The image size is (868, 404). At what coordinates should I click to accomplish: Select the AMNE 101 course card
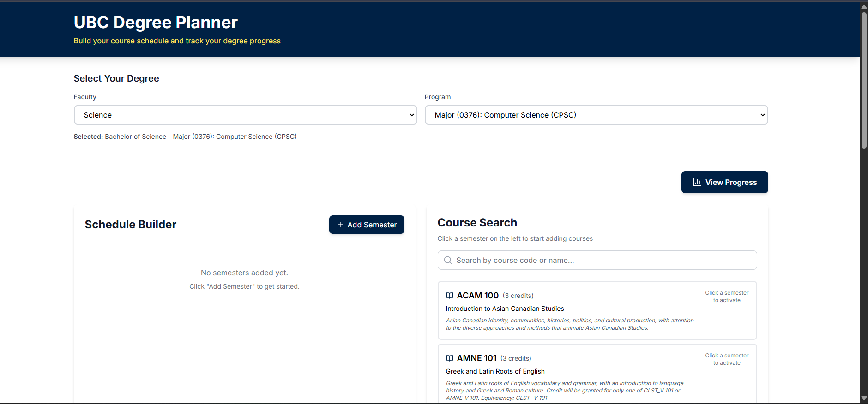(597, 374)
